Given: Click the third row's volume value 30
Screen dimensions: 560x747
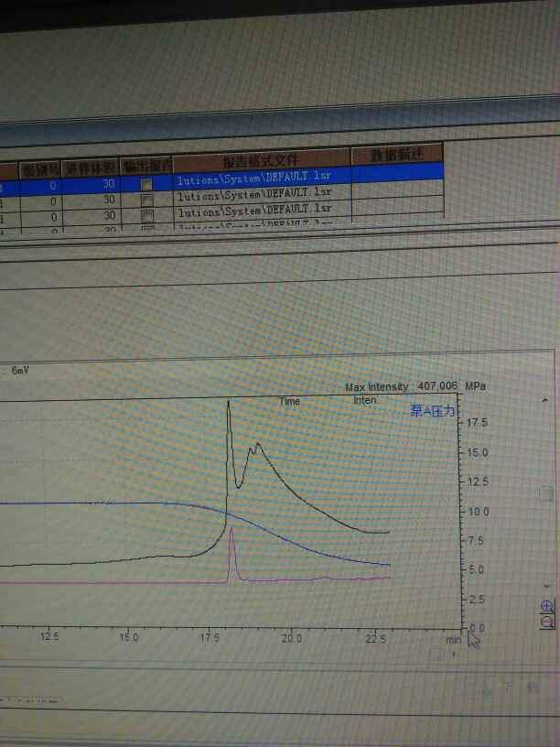Looking at the screenshot, I should point(110,215).
